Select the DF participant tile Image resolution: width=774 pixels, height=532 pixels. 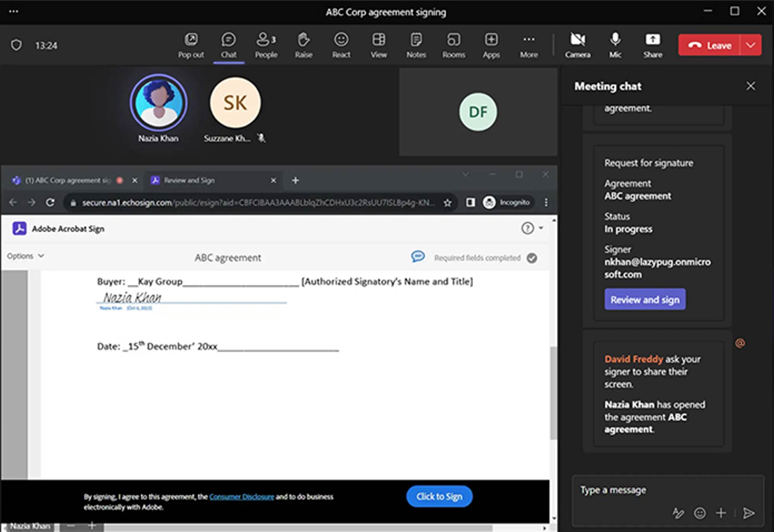478,112
